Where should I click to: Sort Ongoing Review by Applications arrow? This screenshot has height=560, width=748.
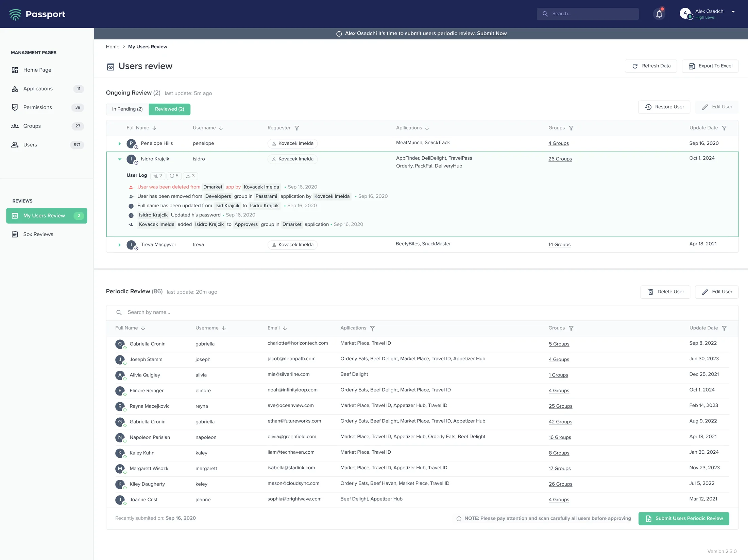point(427,128)
